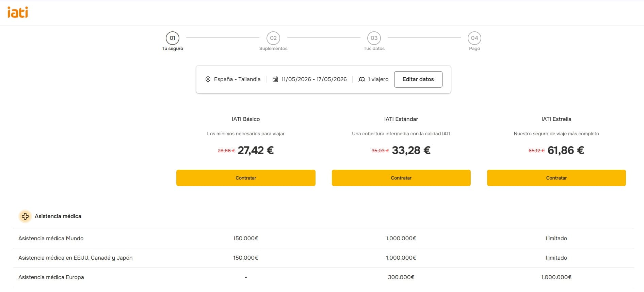This screenshot has height=292, width=644.
Task: Click Asistencia médica en EEUU, Canadá y Japón
Action: tap(75, 258)
